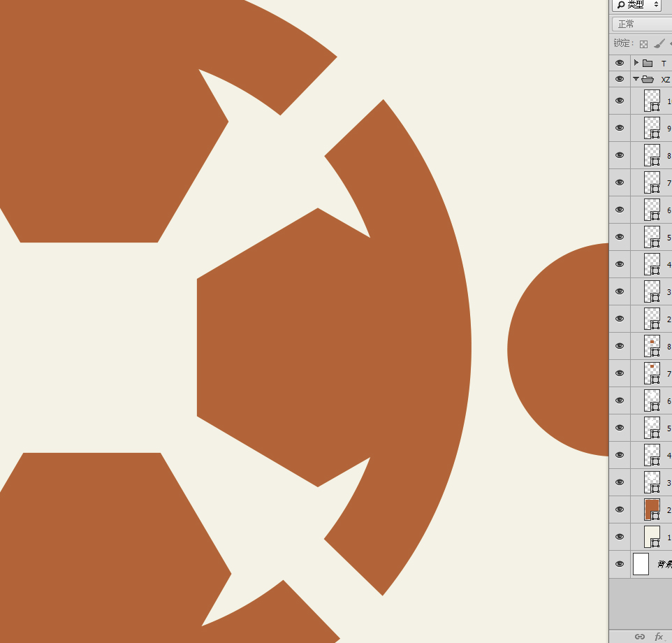Collapse the XZ layer group triangle
The image size is (672, 643).
[636, 79]
